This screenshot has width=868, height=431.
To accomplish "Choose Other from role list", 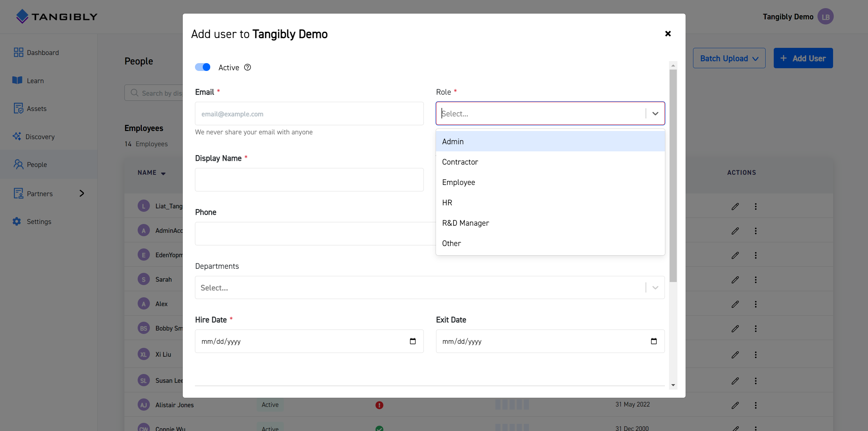I will pos(550,243).
